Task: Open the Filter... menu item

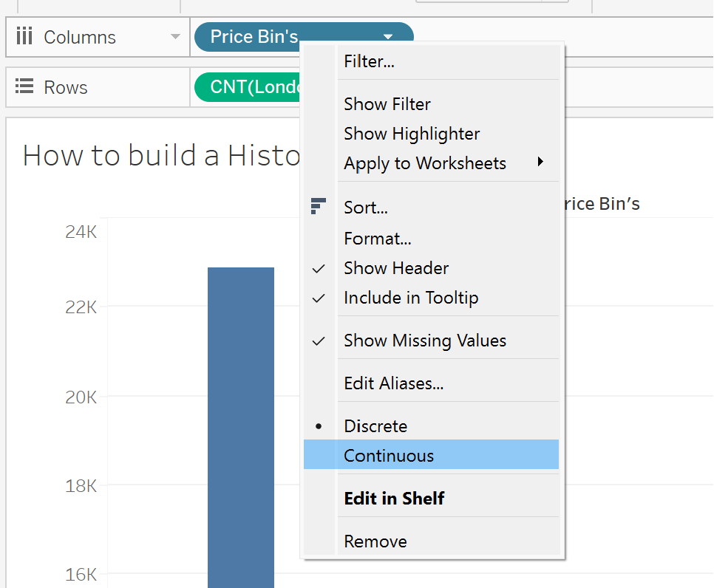Action: click(x=369, y=62)
